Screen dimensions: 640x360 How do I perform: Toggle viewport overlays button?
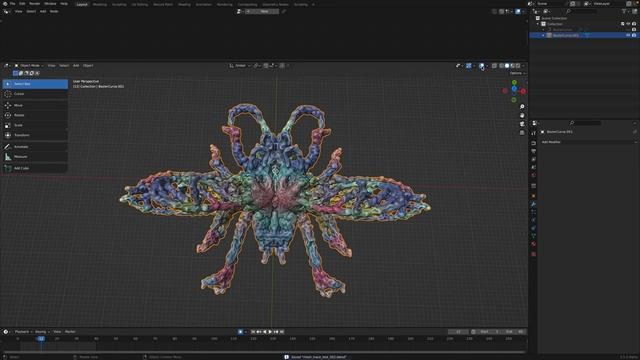[x=482, y=66]
